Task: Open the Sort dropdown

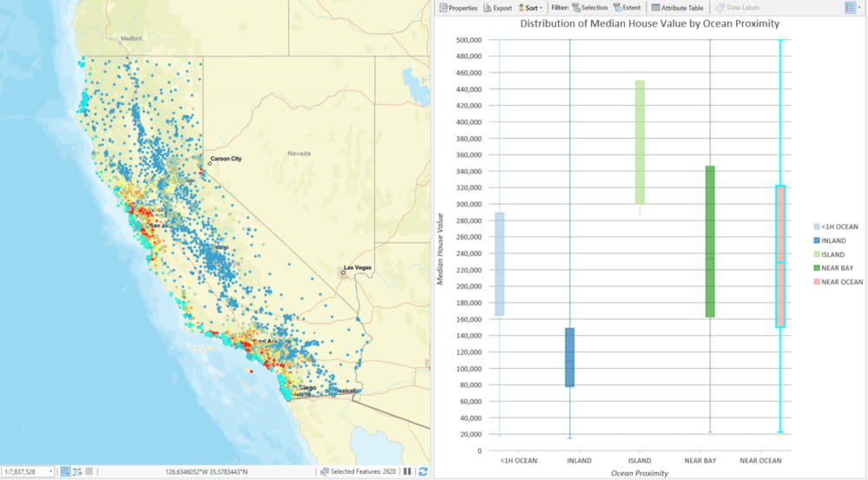Action: pyautogui.click(x=530, y=8)
